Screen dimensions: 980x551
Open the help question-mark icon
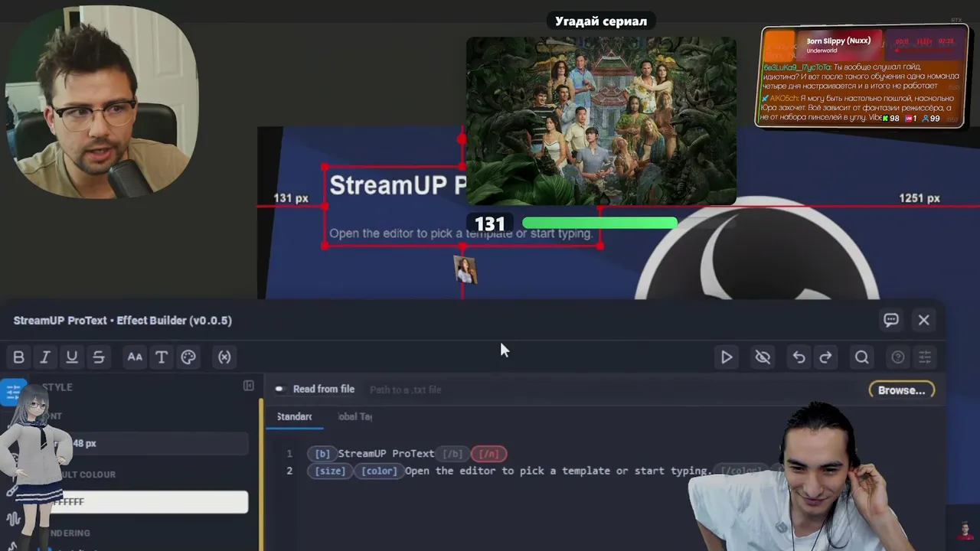(x=898, y=357)
